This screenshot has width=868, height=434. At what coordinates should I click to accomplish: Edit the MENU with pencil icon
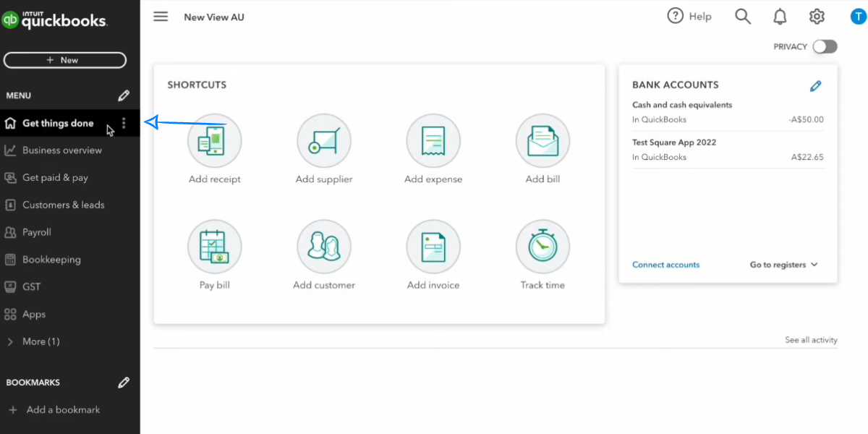click(124, 95)
